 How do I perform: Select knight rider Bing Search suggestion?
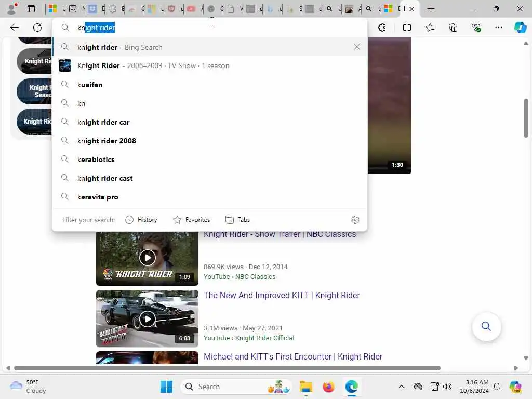(x=210, y=47)
